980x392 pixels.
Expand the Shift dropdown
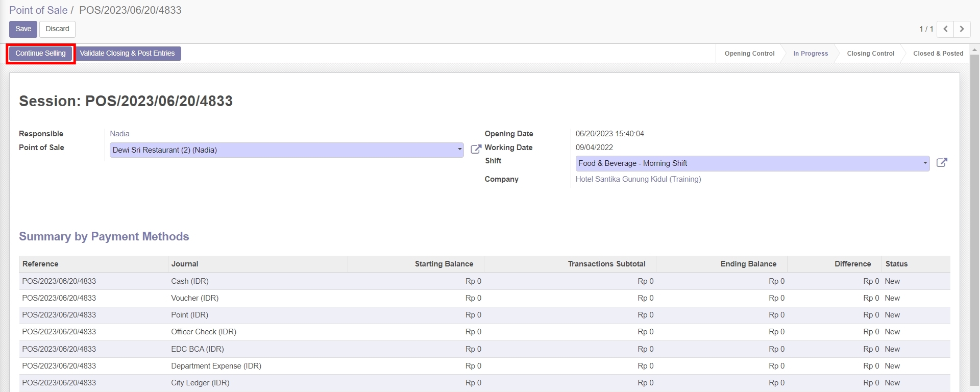[x=925, y=163]
